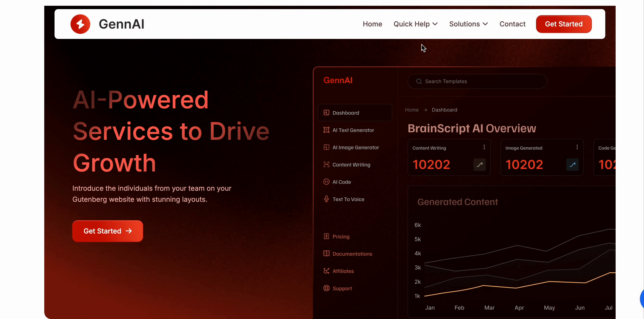Click the Affiliates icon

326,271
